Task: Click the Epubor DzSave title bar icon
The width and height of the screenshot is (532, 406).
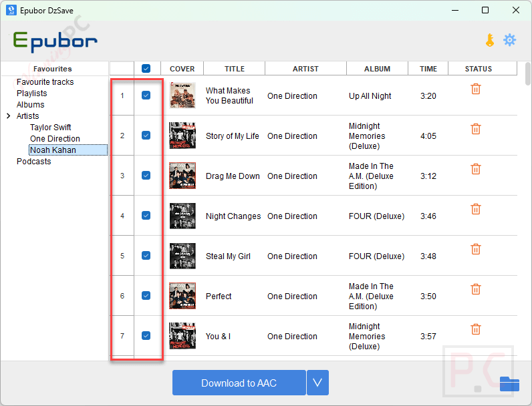Action: tap(11, 10)
